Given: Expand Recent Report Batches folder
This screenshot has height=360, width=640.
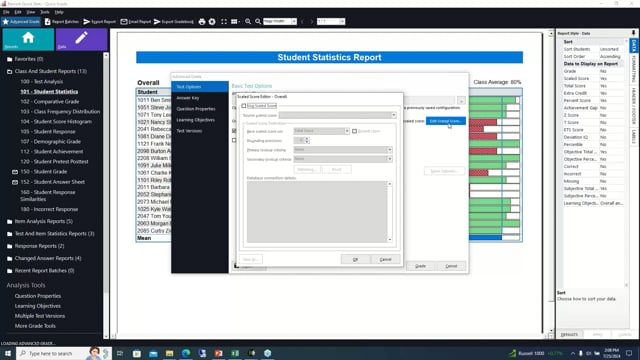Looking at the screenshot, I should pyautogui.click(x=40, y=271).
